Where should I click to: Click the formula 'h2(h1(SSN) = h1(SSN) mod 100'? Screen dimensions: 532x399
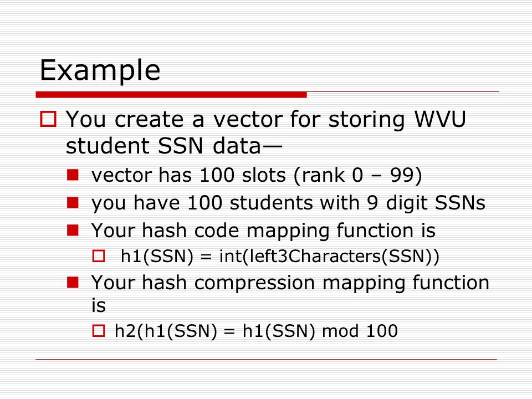(x=256, y=331)
